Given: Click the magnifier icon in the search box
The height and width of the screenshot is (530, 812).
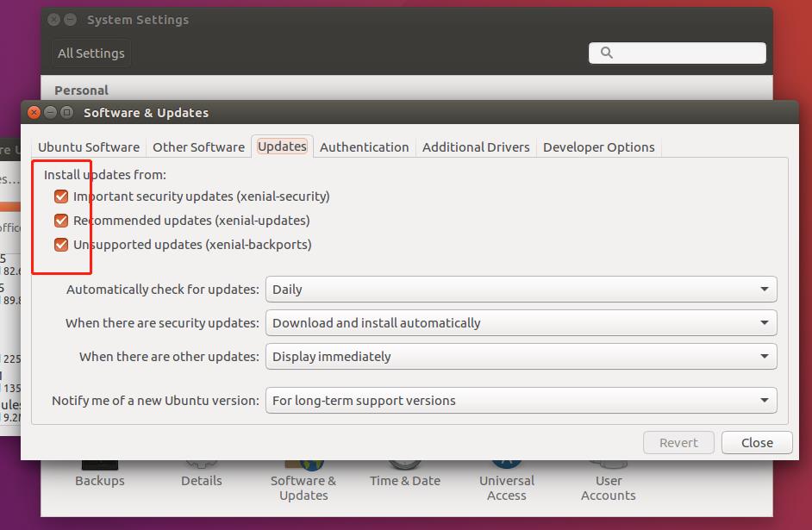Looking at the screenshot, I should point(606,53).
